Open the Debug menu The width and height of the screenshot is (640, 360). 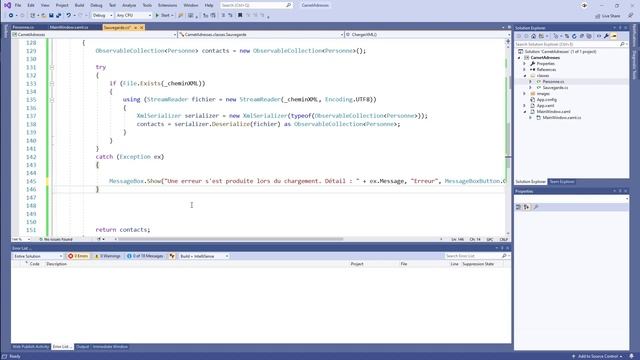96,5
